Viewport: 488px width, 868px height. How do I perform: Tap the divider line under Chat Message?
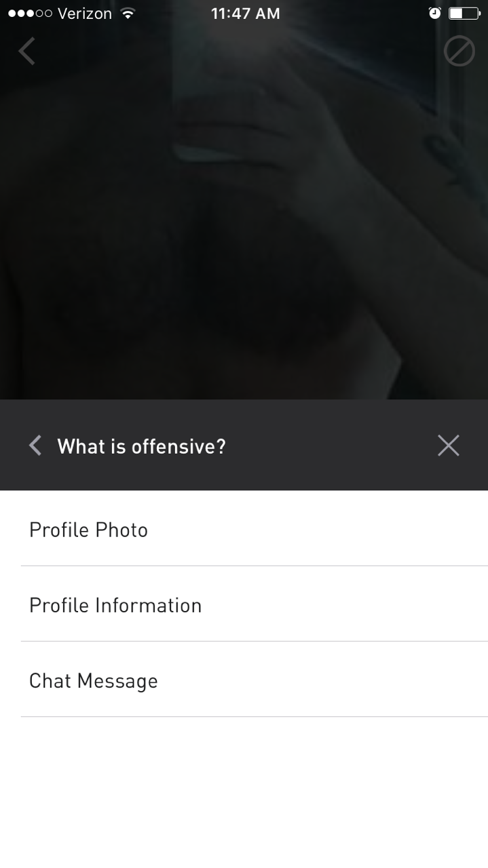point(254,716)
